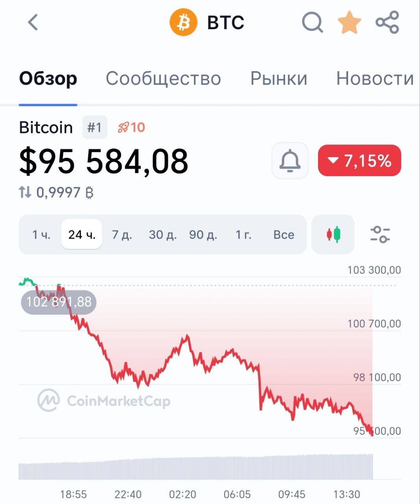
Task: Tap the #1 rank badge
Action: (x=94, y=128)
